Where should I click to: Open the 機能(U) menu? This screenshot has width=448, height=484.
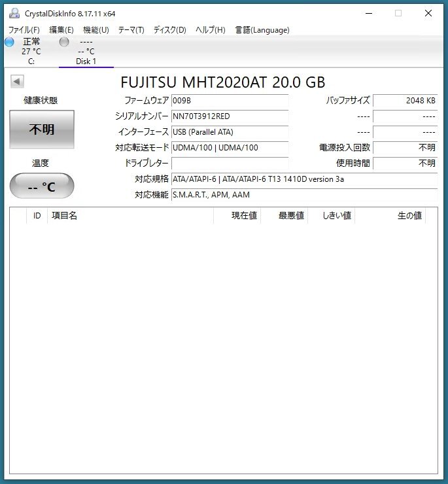(96, 30)
